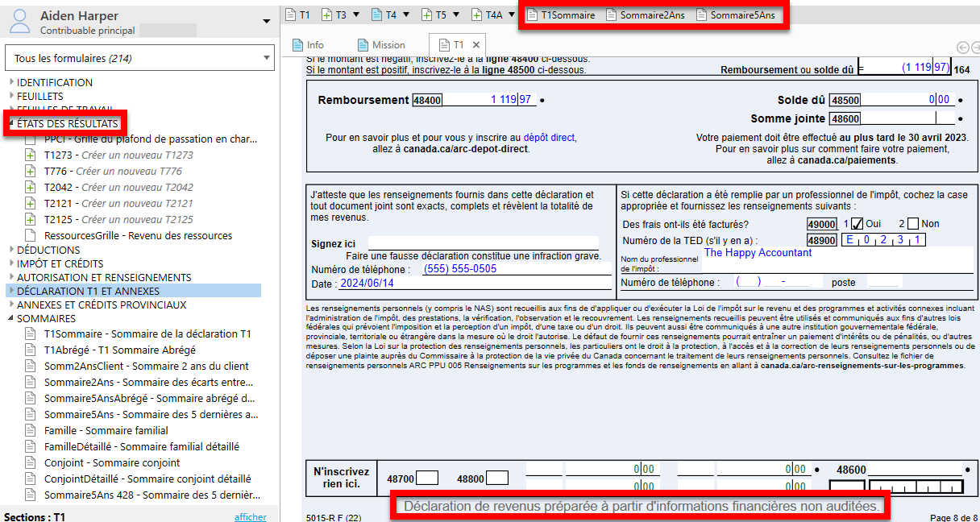Open Sommaire5AnsAbrégé tree item
980x522 pixels.
[150, 399]
